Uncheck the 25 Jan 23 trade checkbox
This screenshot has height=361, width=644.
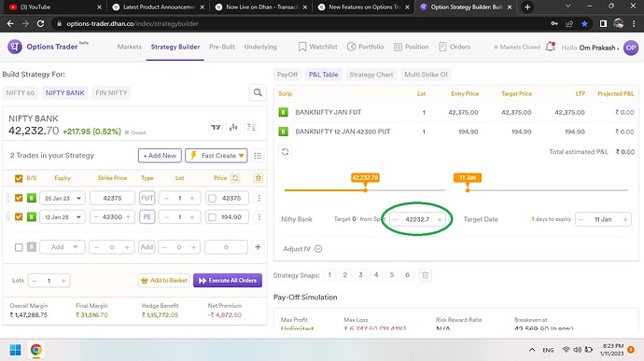(19, 199)
